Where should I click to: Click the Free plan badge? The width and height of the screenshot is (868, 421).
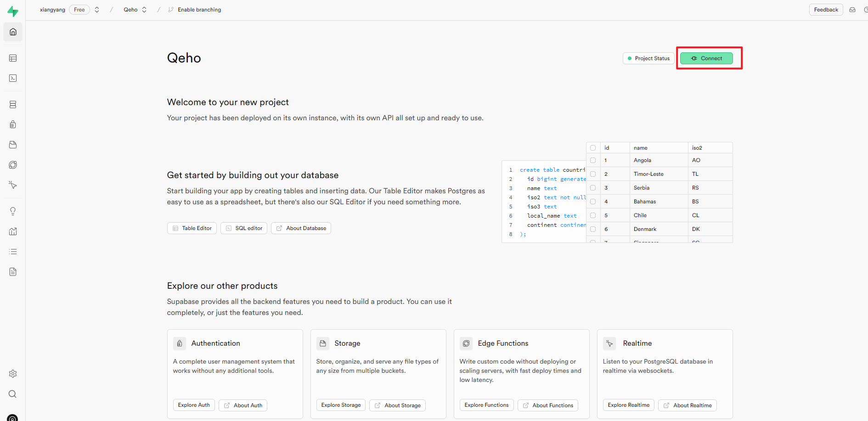click(x=79, y=10)
